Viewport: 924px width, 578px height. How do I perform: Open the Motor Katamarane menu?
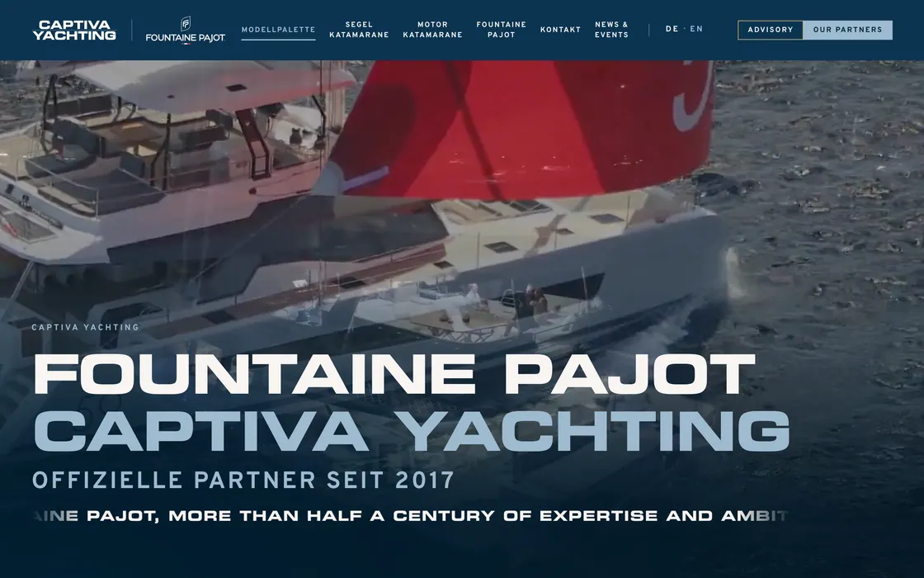[432, 30]
